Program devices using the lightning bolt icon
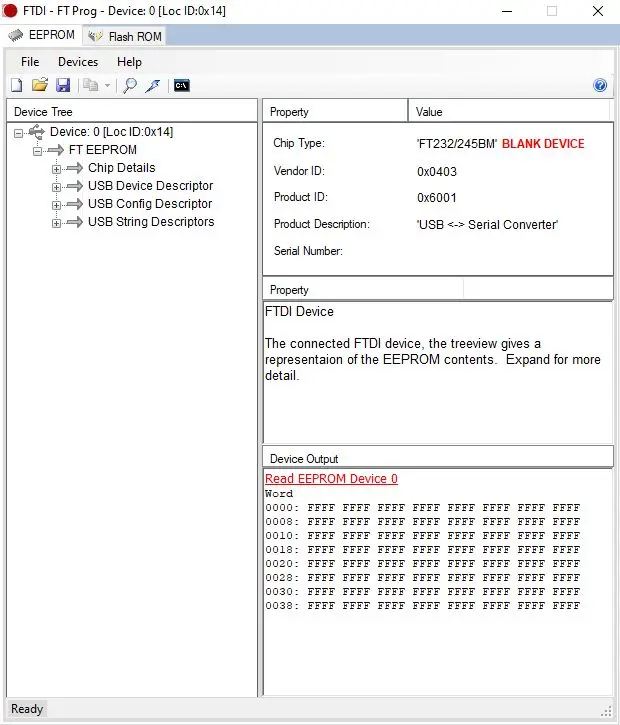 pos(153,86)
